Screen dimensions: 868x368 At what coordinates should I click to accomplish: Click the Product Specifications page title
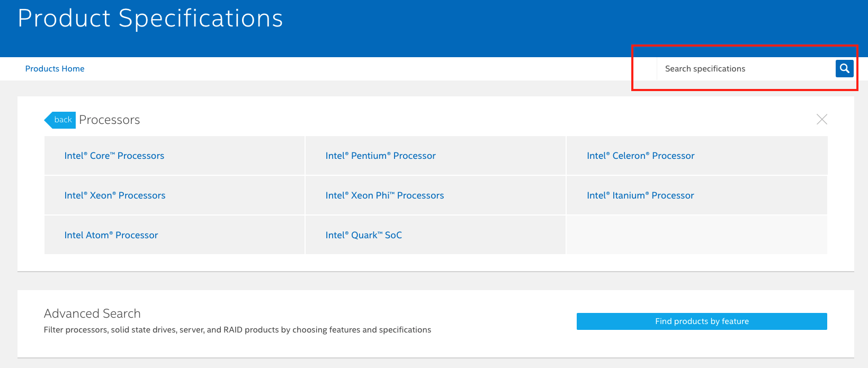coord(150,19)
